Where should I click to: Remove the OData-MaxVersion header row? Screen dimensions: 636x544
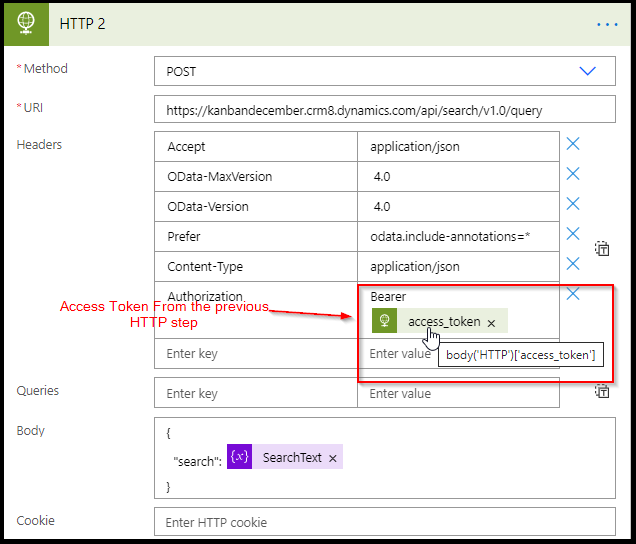(x=573, y=174)
